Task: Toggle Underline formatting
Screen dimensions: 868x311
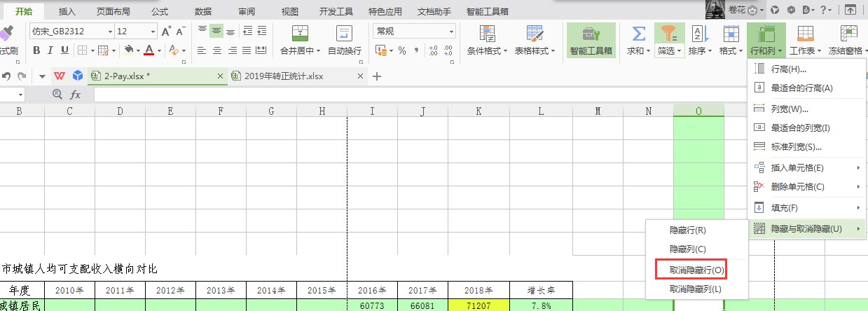Action: [x=64, y=50]
